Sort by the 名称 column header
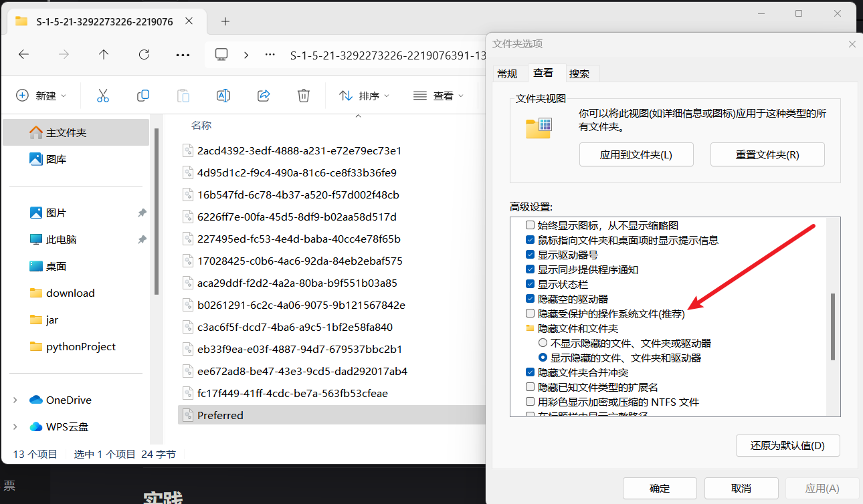Screen dimensions: 863x504 pyautogui.click(x=201, y=125)
